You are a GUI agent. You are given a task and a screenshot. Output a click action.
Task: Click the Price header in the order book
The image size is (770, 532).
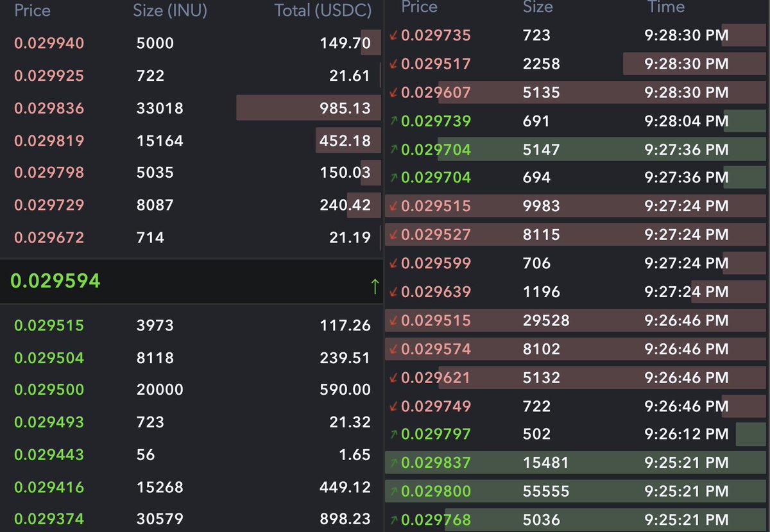32,11
